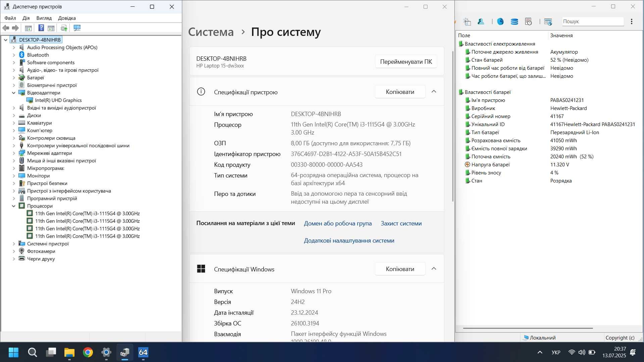Image resolution: width=644 pixels, height=362 pixels.
Task: Click the Scan for hardware changes monitor icon
Action: [77, 28]
